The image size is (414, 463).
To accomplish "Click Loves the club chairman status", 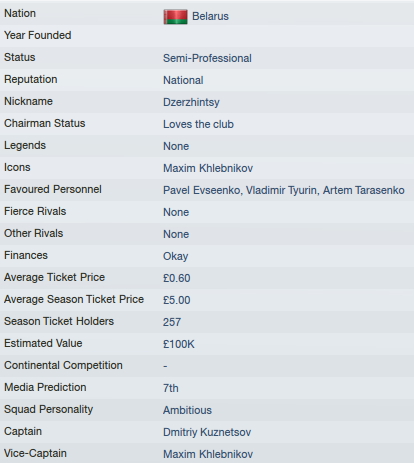I will 198,124.
